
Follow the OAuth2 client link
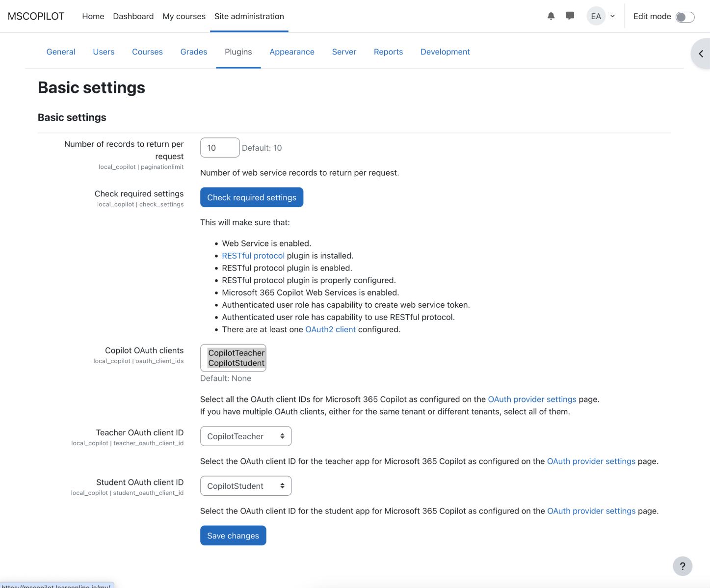(x=330, y=329)
